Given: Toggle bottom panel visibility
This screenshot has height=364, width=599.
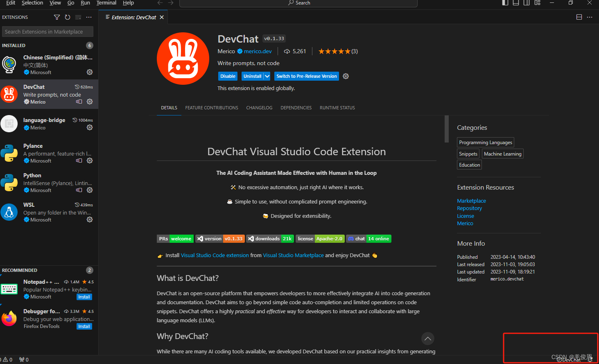Looking at the screenshot, I should (x=516, y=2).
